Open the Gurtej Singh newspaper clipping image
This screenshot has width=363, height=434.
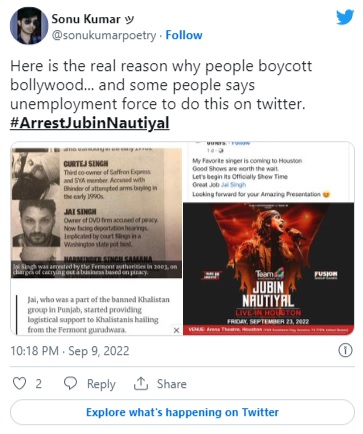(x=97, y=210)
